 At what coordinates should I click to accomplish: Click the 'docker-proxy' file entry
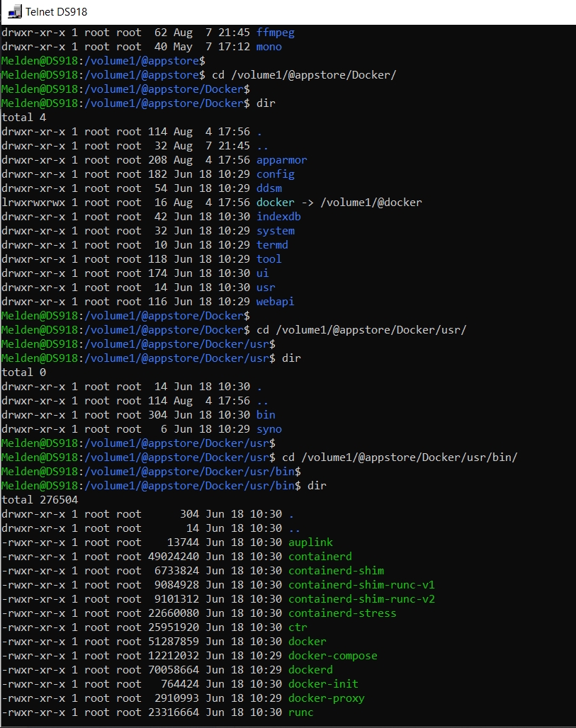coord(327,698)
